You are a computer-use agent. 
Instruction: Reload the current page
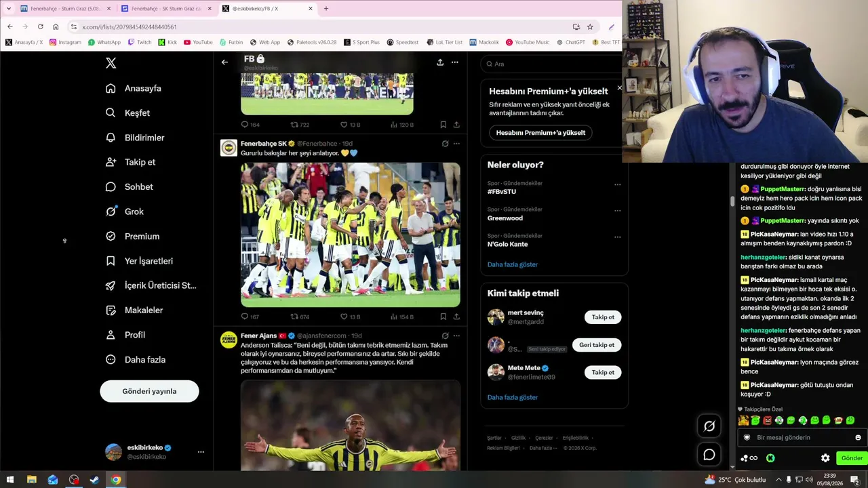tap(41, 26)
